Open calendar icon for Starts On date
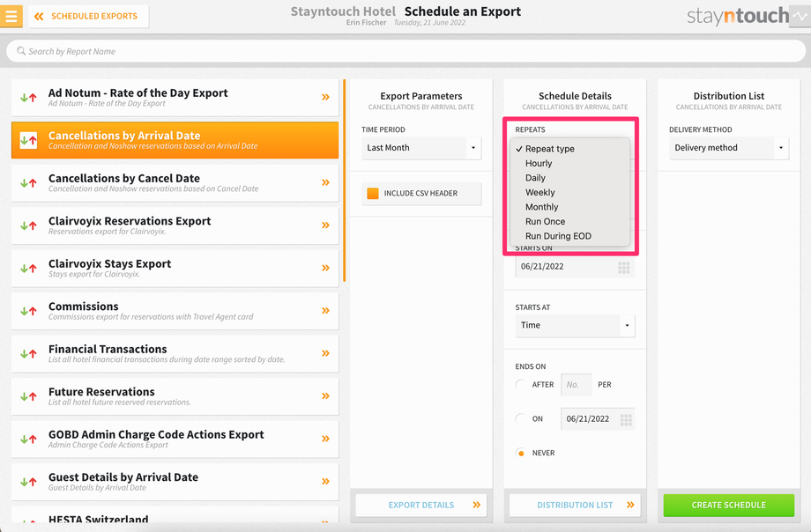 coord(624,267)
